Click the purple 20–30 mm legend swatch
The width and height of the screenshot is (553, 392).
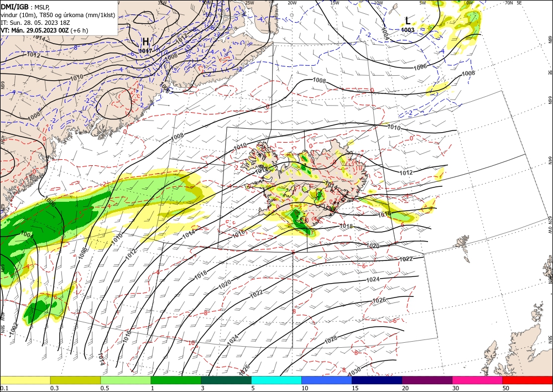click(x=427, y=380)
